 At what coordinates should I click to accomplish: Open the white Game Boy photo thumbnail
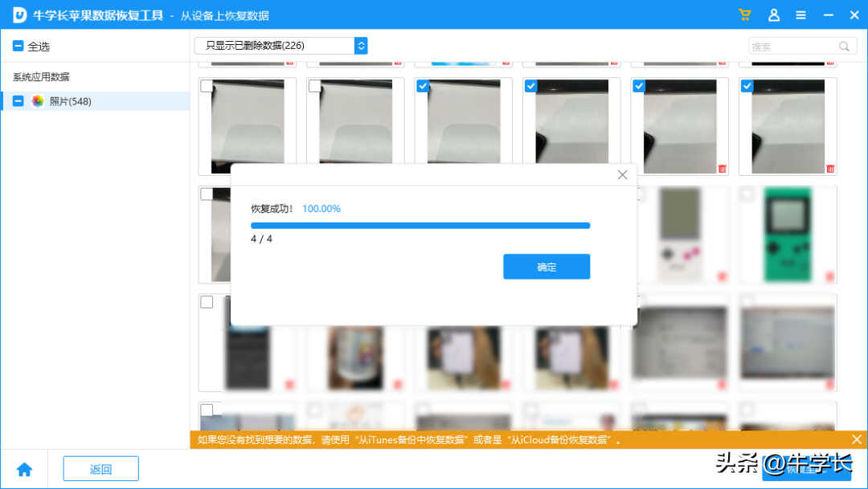pos(679,234)
